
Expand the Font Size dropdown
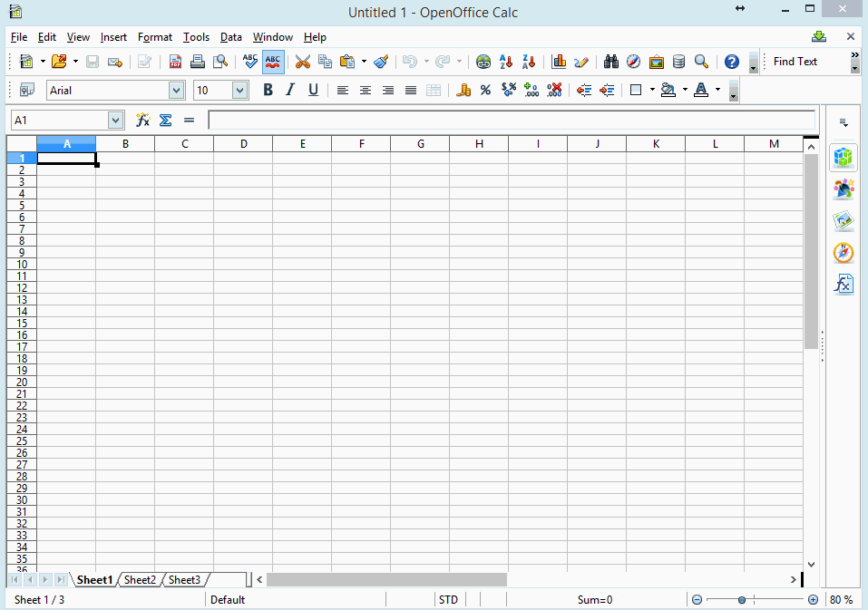239,90
